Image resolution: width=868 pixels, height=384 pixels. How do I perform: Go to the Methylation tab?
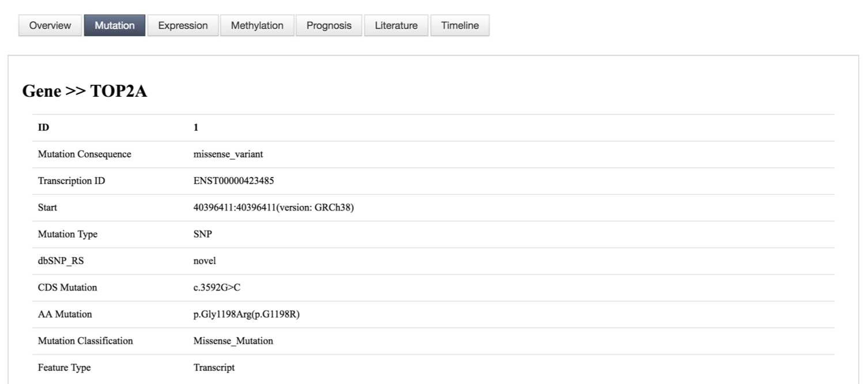click(x=257, y=25)
